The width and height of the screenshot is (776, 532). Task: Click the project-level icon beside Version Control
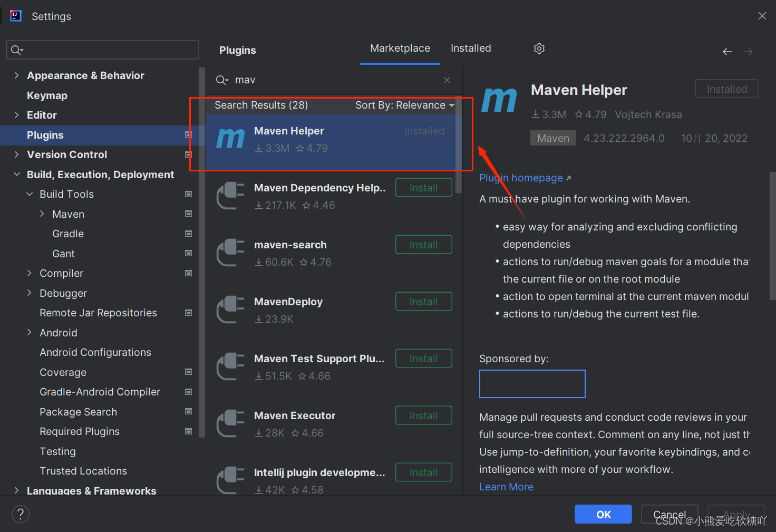click(188, 154)
